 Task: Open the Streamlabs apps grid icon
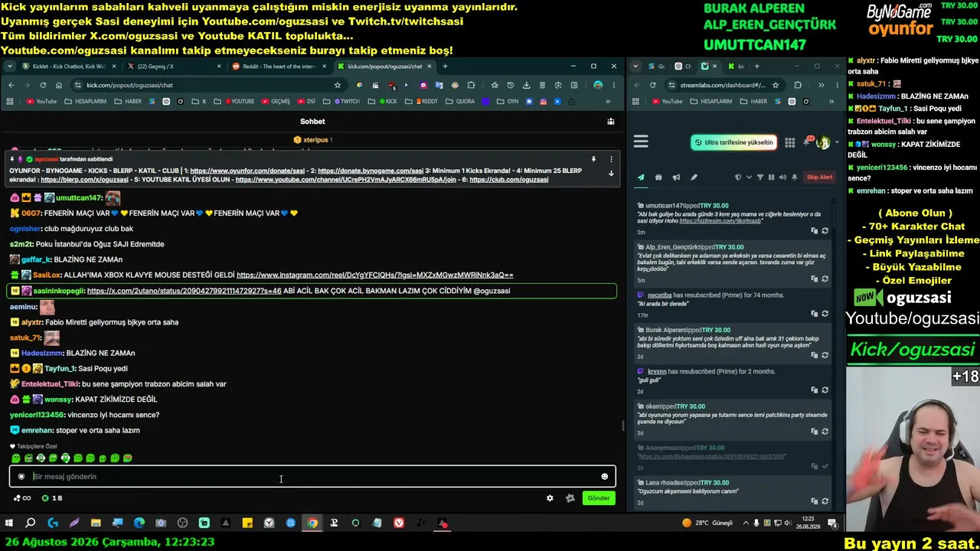pyautogui.click(x=789, y=142)
